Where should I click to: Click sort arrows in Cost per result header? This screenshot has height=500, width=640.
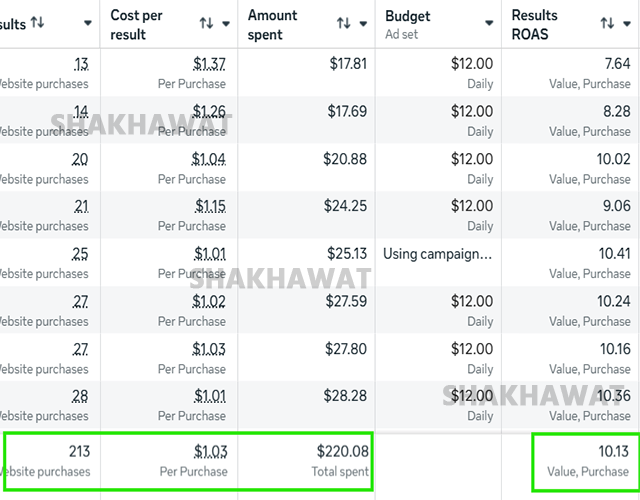coord(206,23)
